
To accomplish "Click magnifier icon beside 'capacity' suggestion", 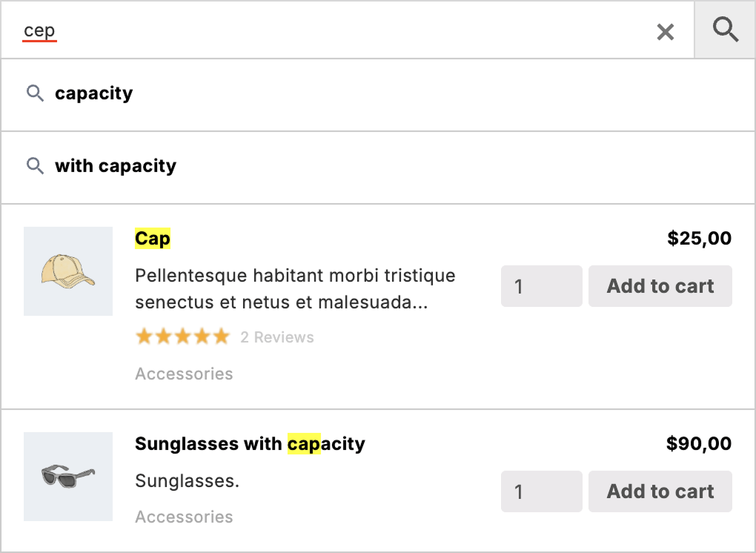I will click(35, 93).
